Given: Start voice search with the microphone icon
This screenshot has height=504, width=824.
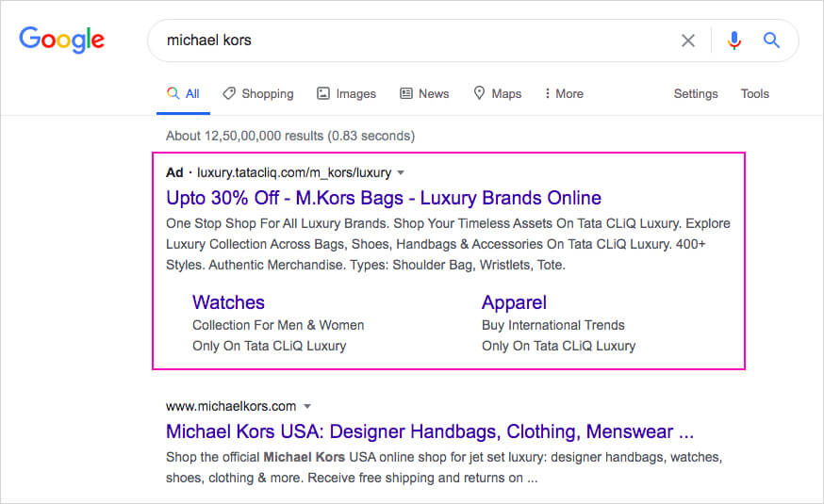Looking at the screenshot, I should point(734,41).
